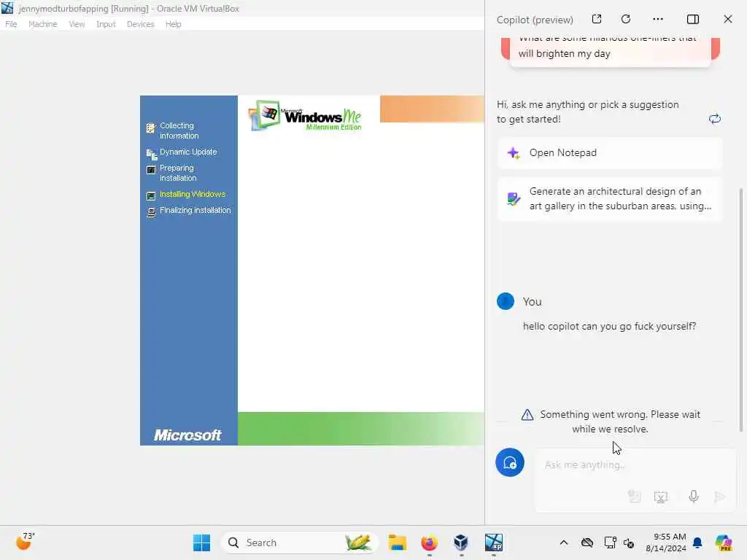
Task: Click the Microsoft logo in the setup sidebar
Action: click(187, 435)
